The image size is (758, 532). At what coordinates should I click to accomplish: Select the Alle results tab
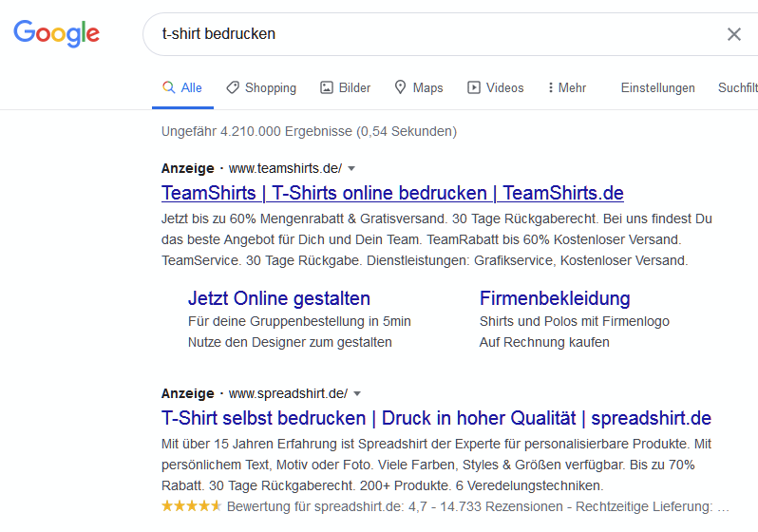[x=182, y=88]
